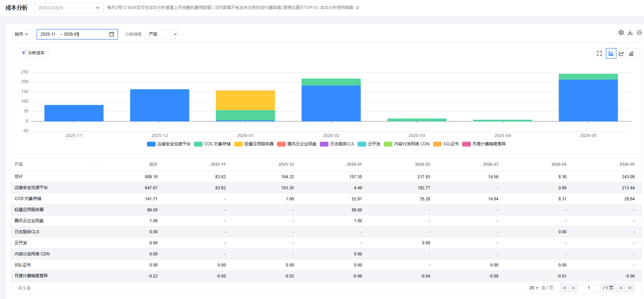Toggle the COS 对象存储 legend series

212,144
